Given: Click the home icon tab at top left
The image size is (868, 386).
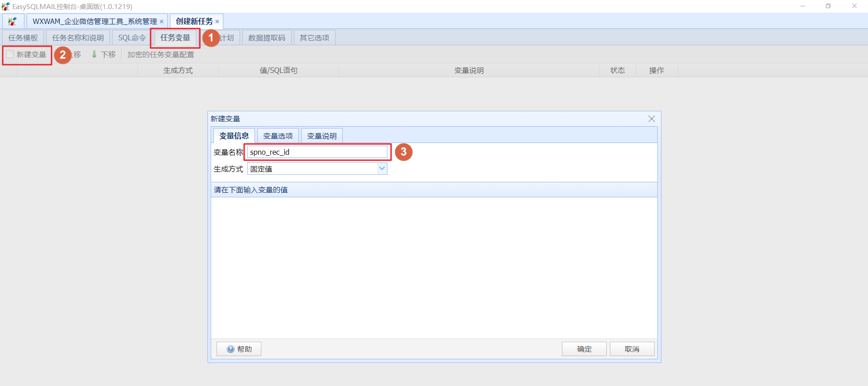Looking at the screenshot, I should coord(13,21).
